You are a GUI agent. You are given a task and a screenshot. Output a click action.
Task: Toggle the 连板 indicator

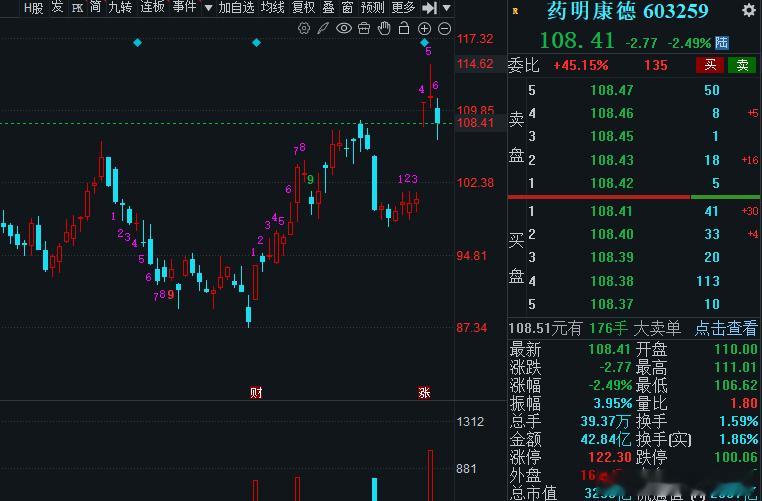pos(152,7)
